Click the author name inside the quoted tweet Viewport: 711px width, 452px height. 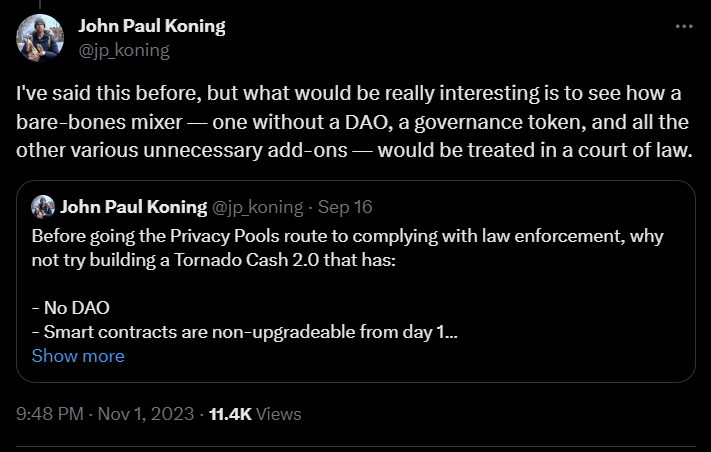pyautogui.click(x=137, y=207)
